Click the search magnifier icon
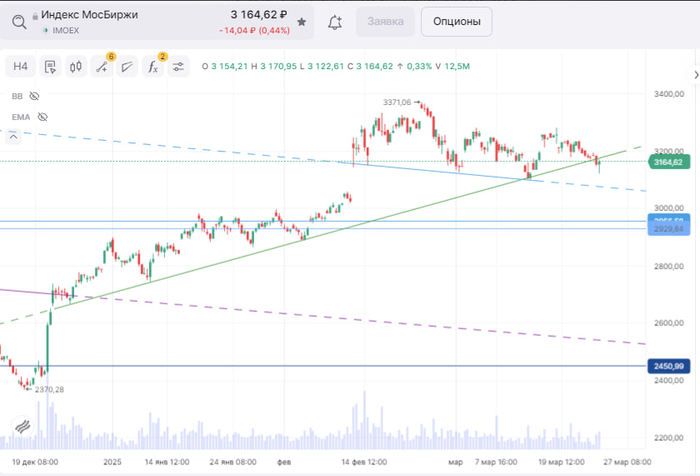Screen dimensions: 700x476 (x=19, y=20)
